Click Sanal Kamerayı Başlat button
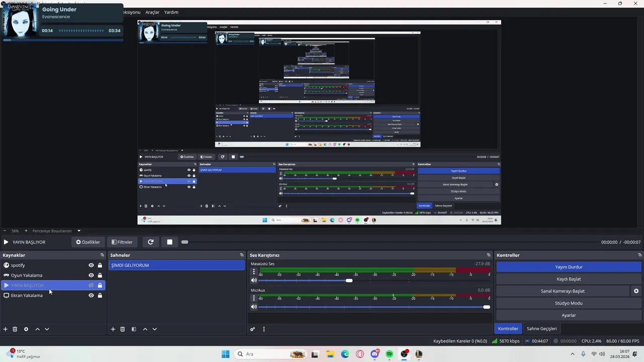 click(x=562, y=291)
